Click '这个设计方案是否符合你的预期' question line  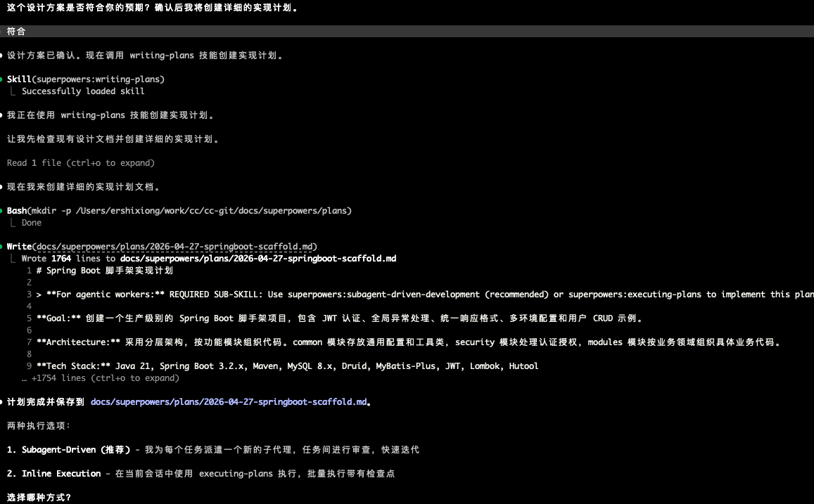click(x=153, y=8)
